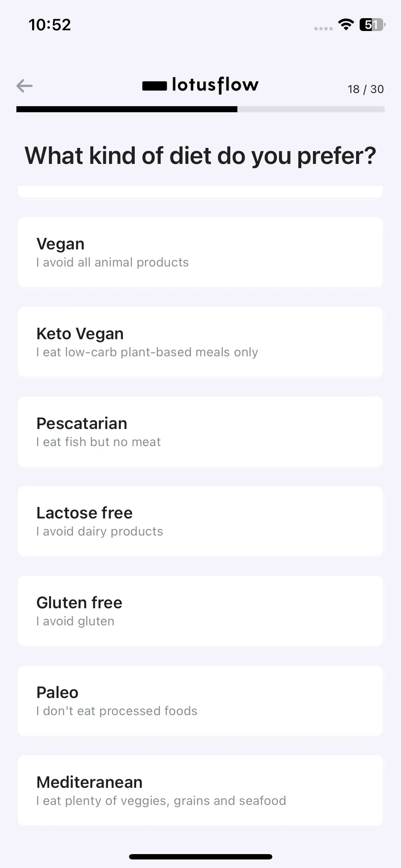The image size is (401, 868).
Task: Choose the Gluten free option
Action: [x=200, y=611]
